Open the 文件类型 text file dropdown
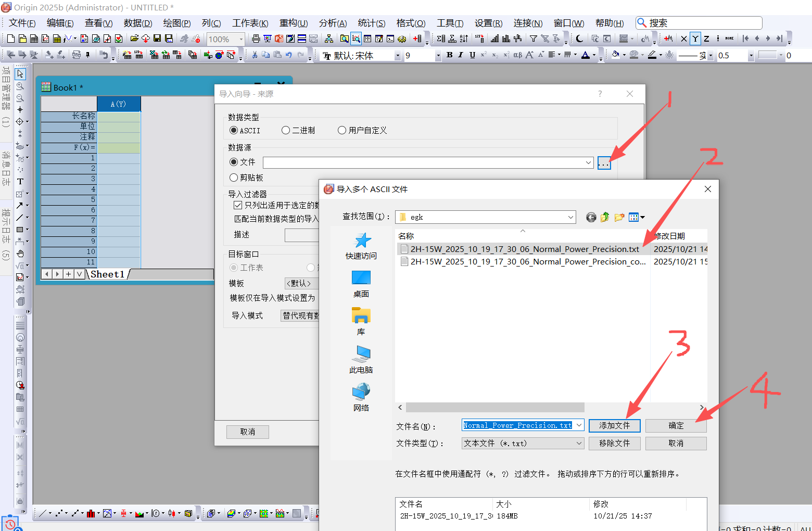This screenshot has width=812, height=531. click(579, 443)
